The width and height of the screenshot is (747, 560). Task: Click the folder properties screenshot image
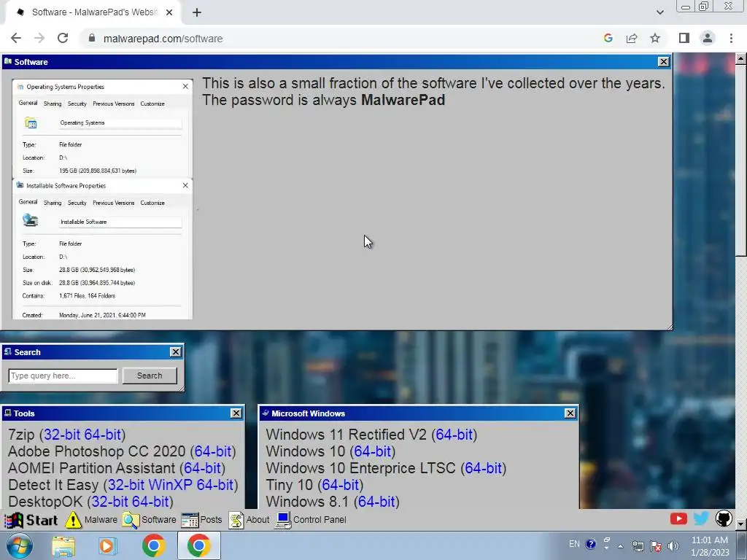(102, 199)
